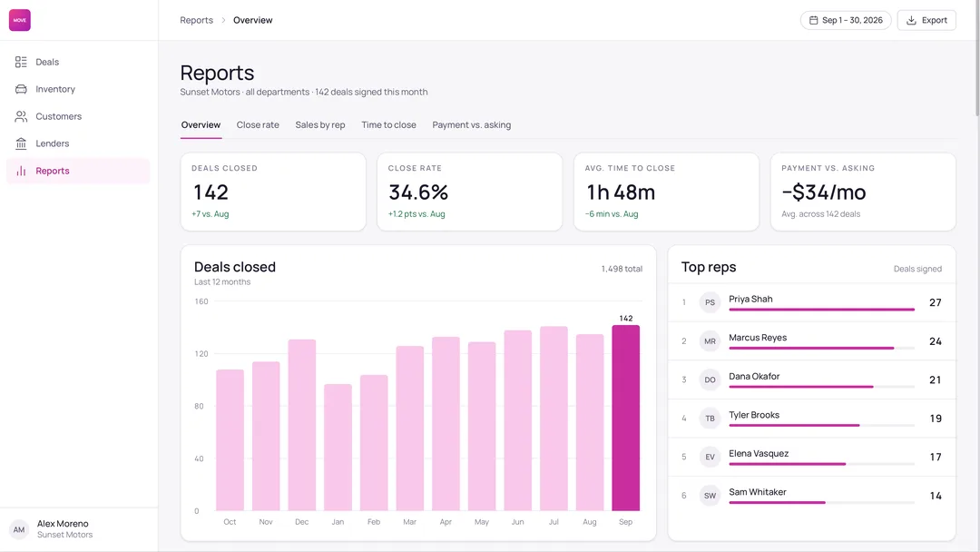Click the Deals Closed 142 card
The width and height of the screenshot is (980, 552).
273,192
